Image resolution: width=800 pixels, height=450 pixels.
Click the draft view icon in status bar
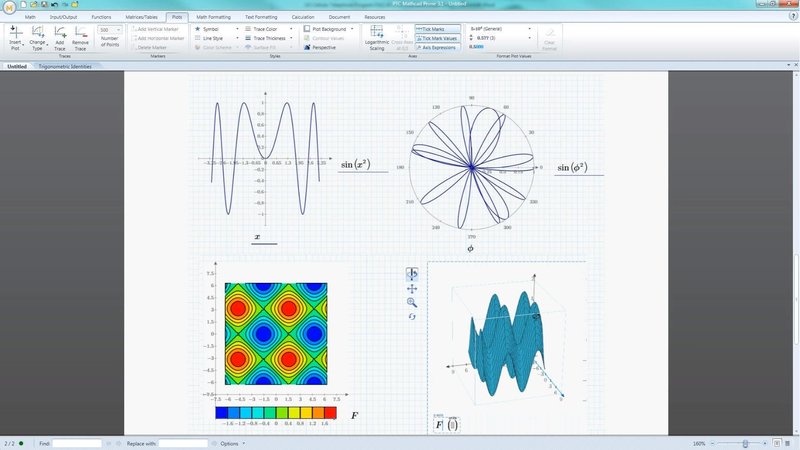coord(788,443)
